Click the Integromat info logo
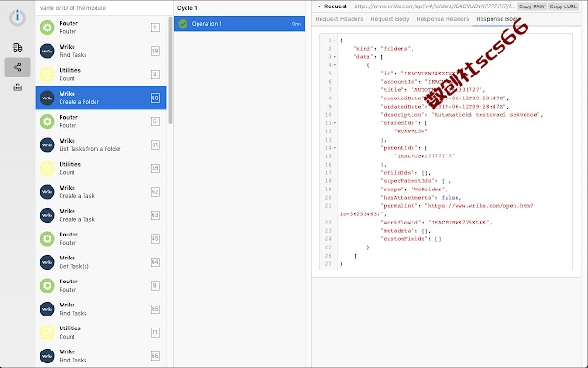 pos(17,17)
